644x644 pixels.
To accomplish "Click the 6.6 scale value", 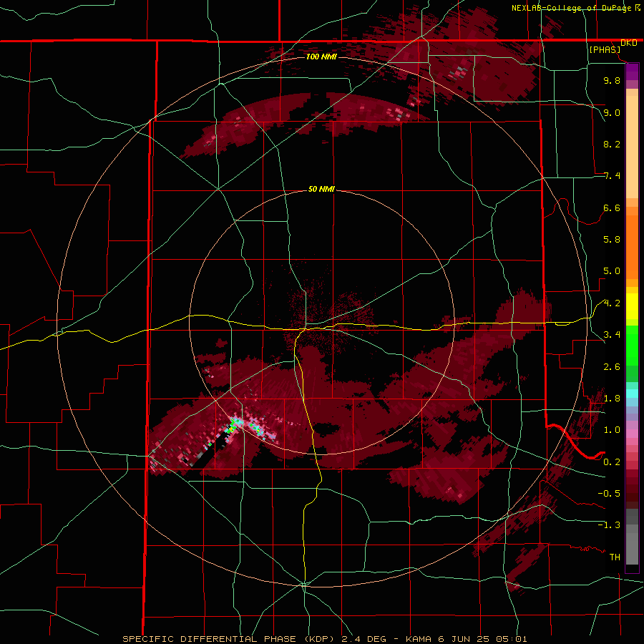I will click(x=612, y=208).
